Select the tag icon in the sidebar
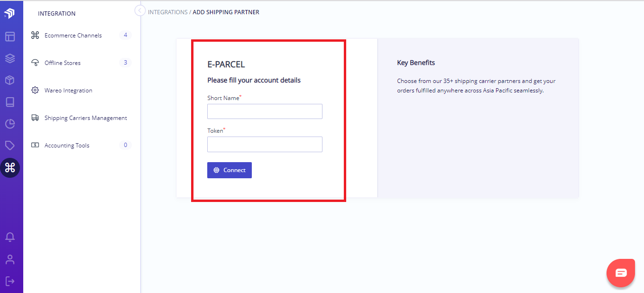 (11, 145)
